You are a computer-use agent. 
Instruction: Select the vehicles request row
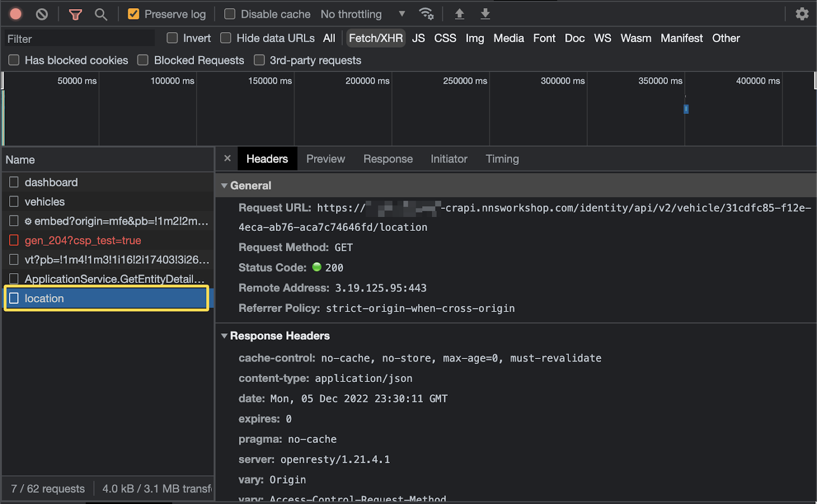pyautogui.click(x=107, y=202)
